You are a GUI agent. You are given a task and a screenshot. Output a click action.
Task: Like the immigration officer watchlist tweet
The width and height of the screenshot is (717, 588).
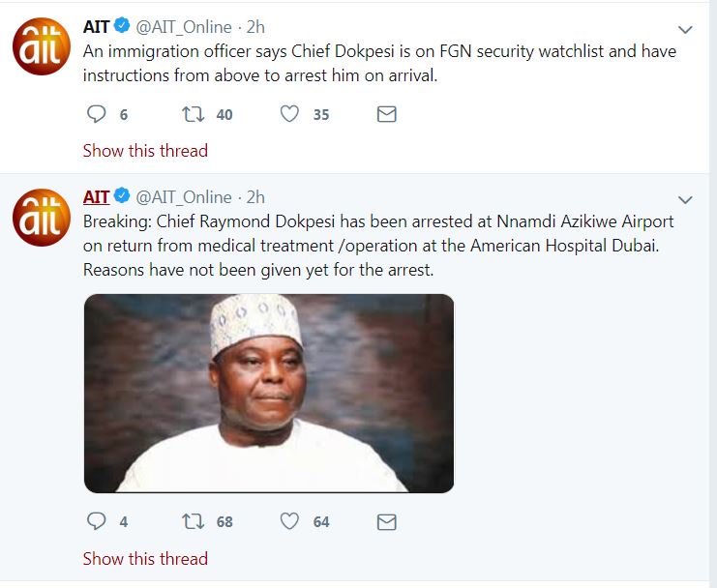tap(289, 114)
